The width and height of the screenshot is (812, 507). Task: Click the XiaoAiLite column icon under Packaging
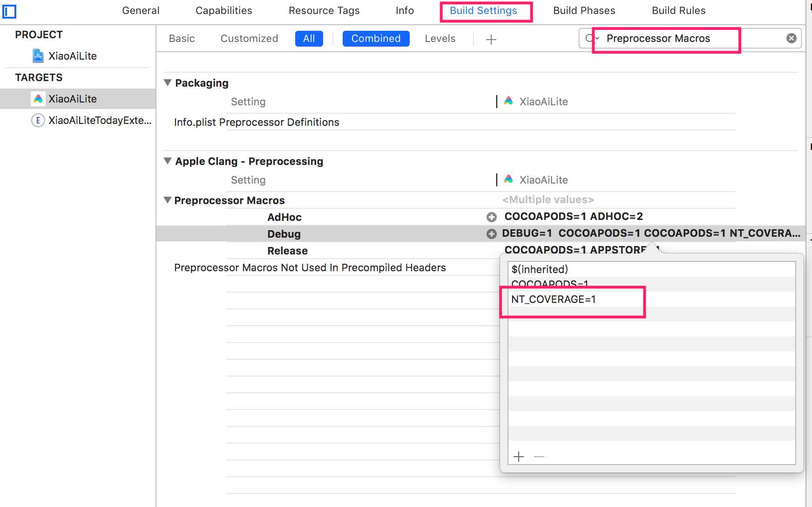tap(508, 101)
